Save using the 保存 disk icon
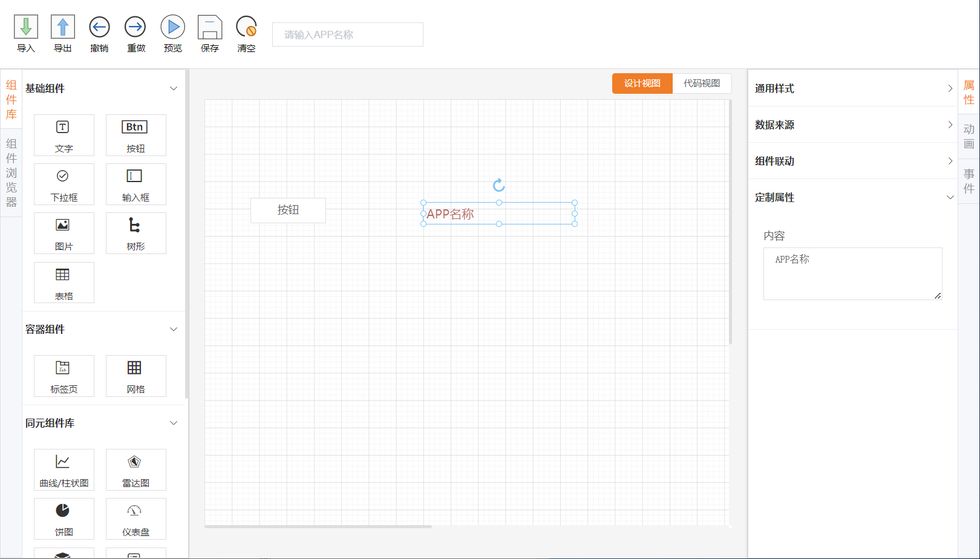The width and height of the screenshot is (980, 559). (x=210, y=27)
